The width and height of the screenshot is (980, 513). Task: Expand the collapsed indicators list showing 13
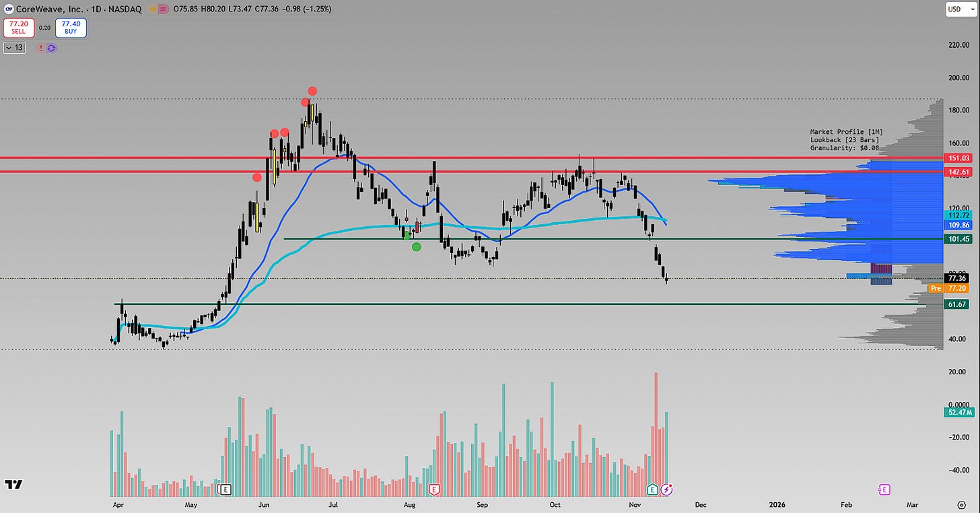[x=13, y=48]
